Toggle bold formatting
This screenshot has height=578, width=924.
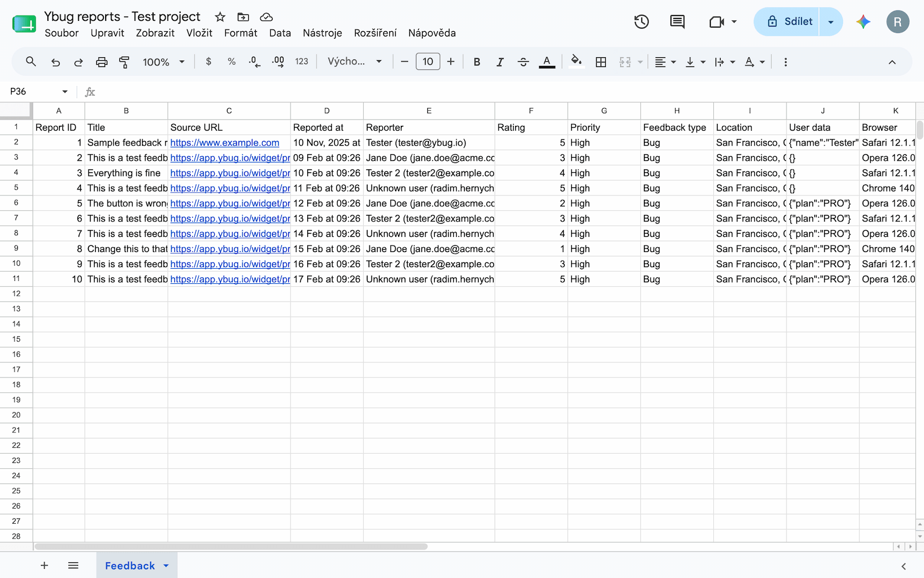click(477, 62)
